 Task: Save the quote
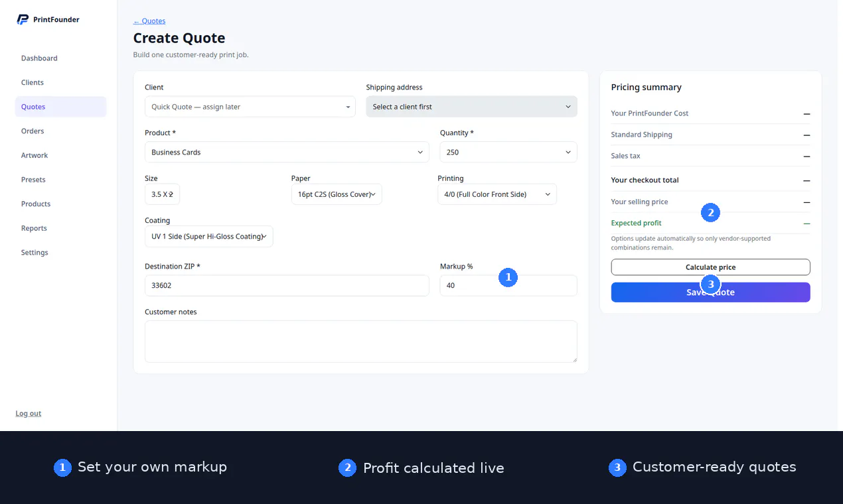tap(710, 292)
